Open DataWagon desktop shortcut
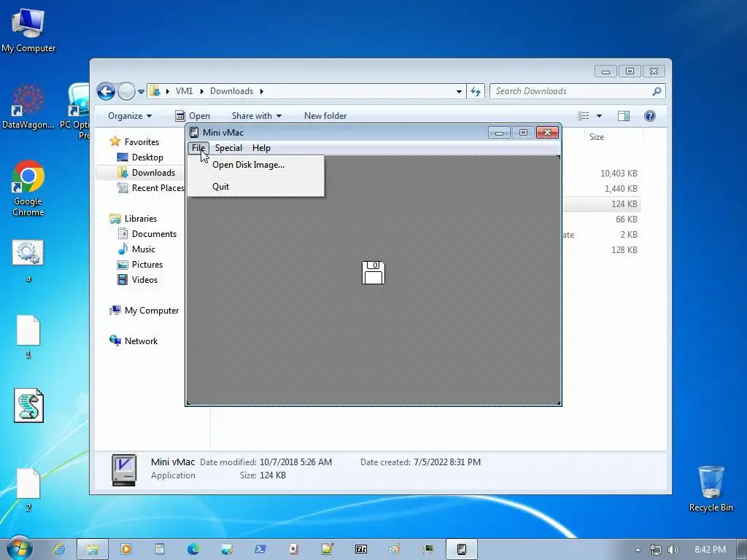Screen dimensions: 747x560 point(28,106)
